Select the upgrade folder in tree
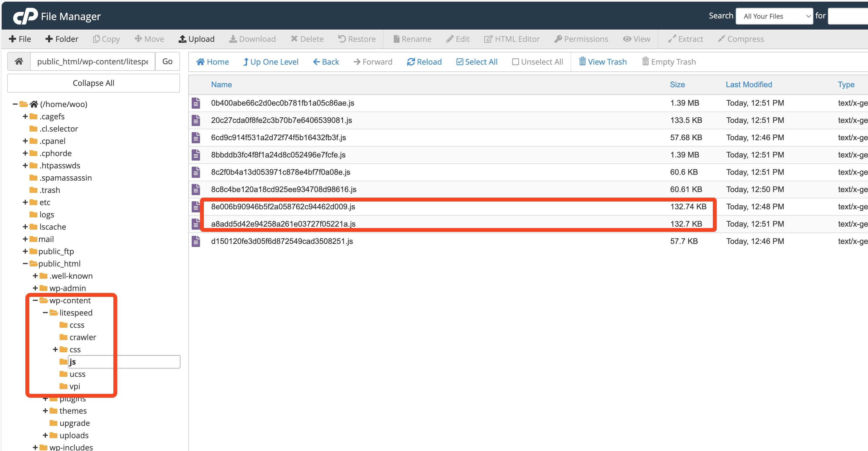 (74, 423)
